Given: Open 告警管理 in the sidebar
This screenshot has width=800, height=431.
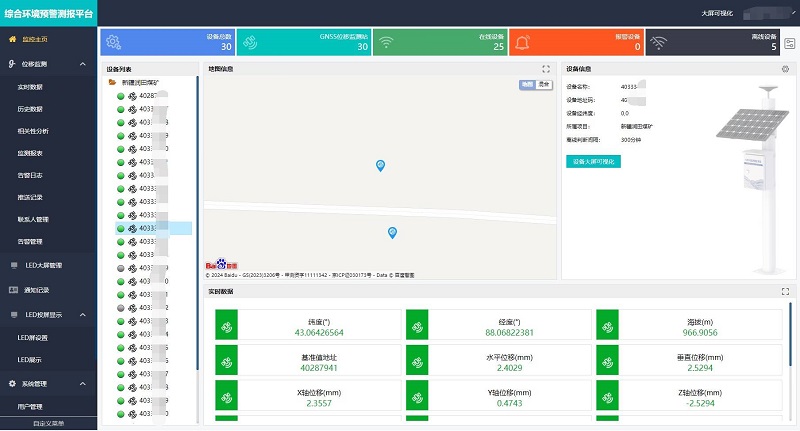Looking at the screenshot, I should pos(30,242).
